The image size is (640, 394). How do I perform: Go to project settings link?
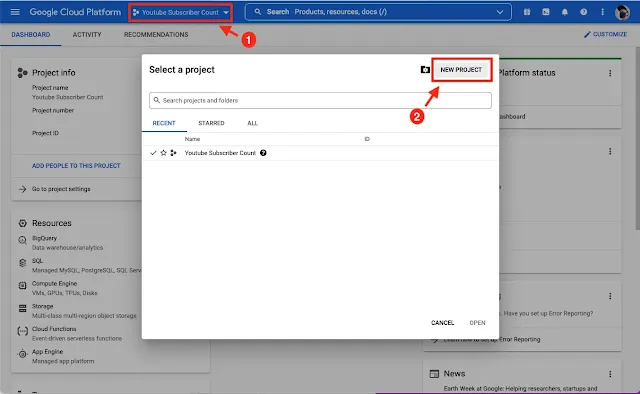tap(61, 189)
